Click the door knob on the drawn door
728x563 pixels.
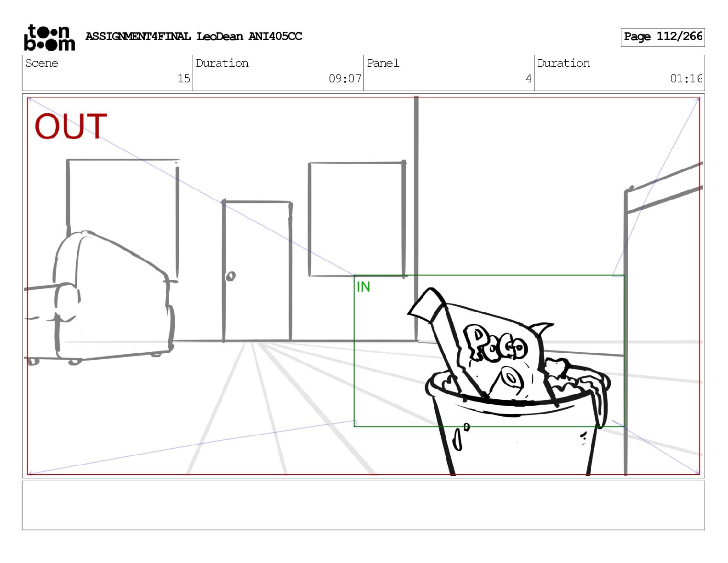pyautogui.click(x=230, y=276)
